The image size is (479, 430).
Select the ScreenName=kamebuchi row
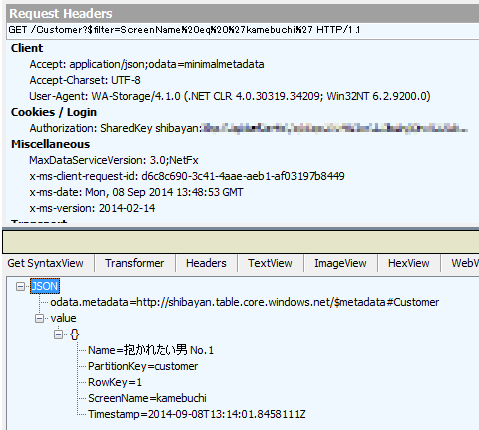[x=147, y=398]
